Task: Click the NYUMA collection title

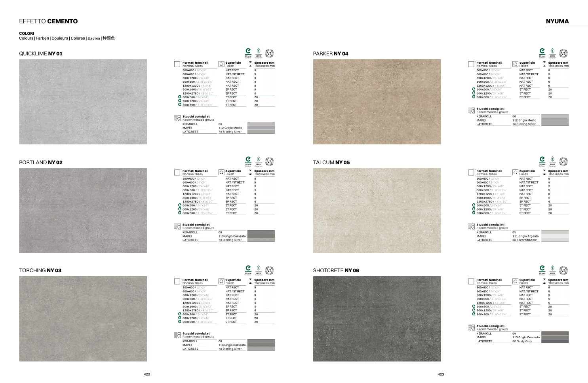Action: point(557,21)
